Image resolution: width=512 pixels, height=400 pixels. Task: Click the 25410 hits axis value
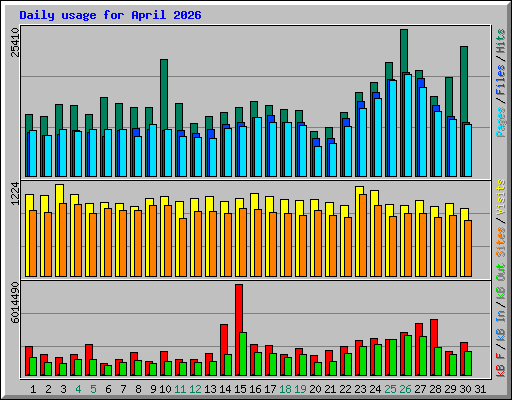[x=15, y=42]
